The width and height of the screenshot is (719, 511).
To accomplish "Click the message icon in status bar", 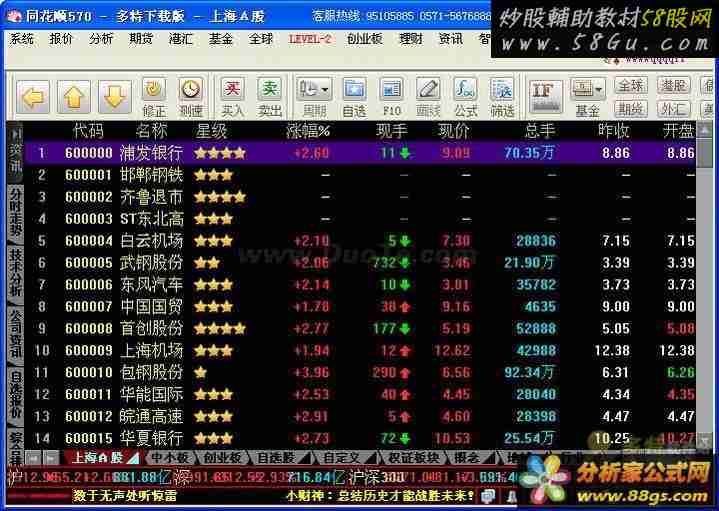I will point(488,495).
